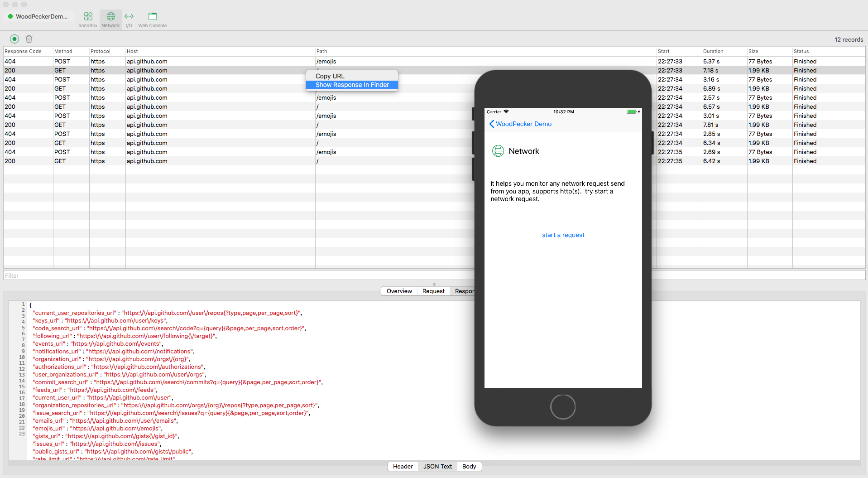Open the SandBox panel
This screenshot has height=478, width=868.
tap(88, 20)
